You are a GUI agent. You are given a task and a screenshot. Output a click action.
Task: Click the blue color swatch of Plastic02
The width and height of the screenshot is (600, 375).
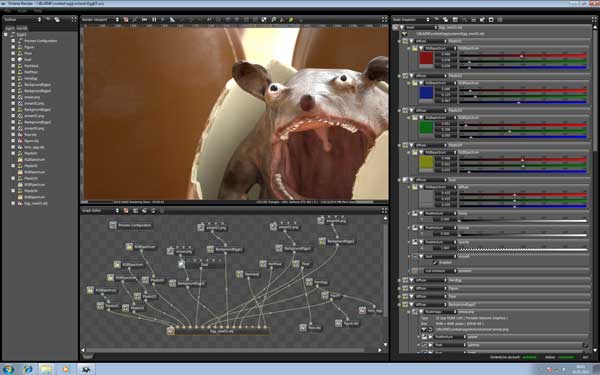click(x=426, y=94)
